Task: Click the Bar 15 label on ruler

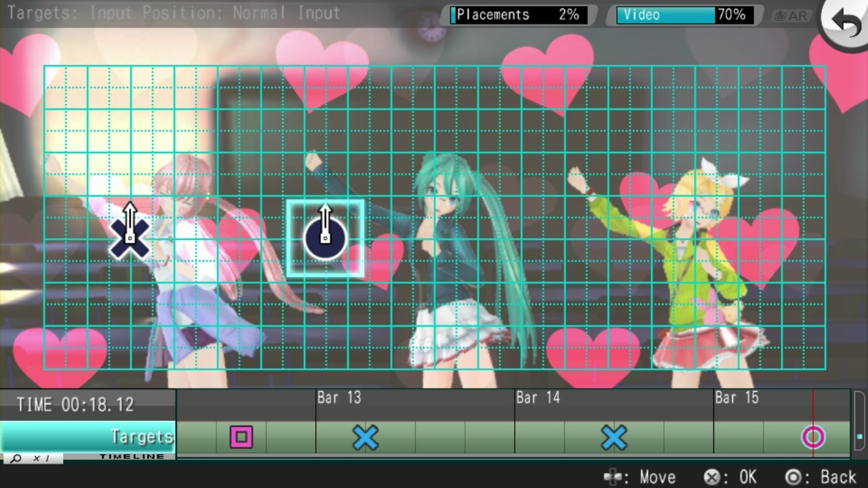Action: 736,398
